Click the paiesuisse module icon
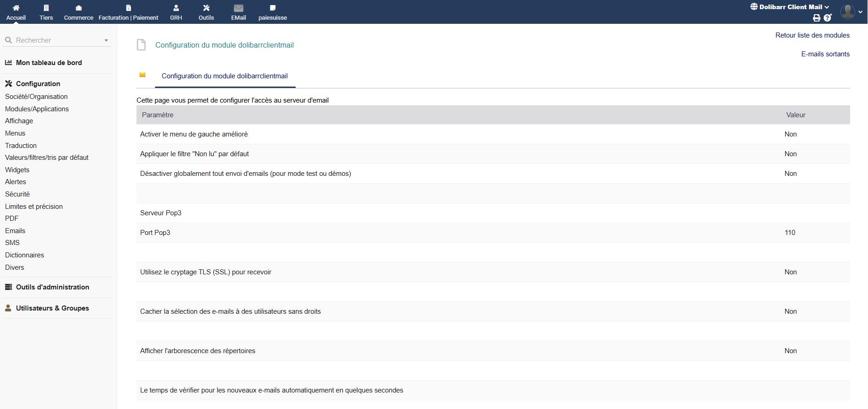Viewport: 868px width, 409px height. pos(273,8)
